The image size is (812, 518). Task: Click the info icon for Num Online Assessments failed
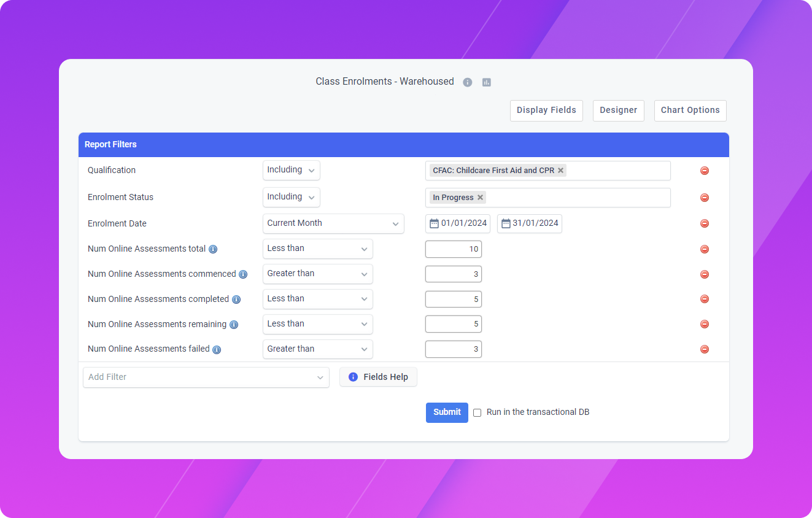coord(216,349)
